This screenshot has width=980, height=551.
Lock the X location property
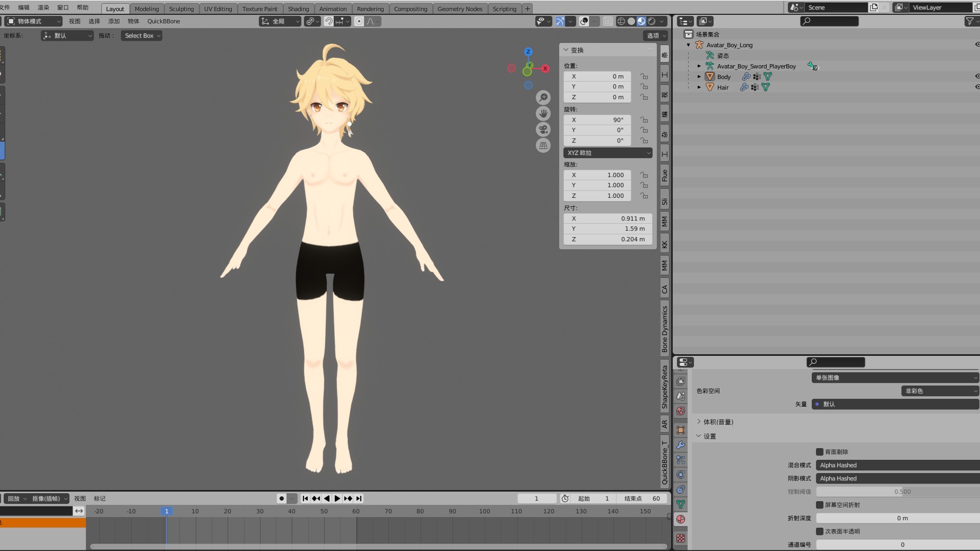[x=644, y=76]
